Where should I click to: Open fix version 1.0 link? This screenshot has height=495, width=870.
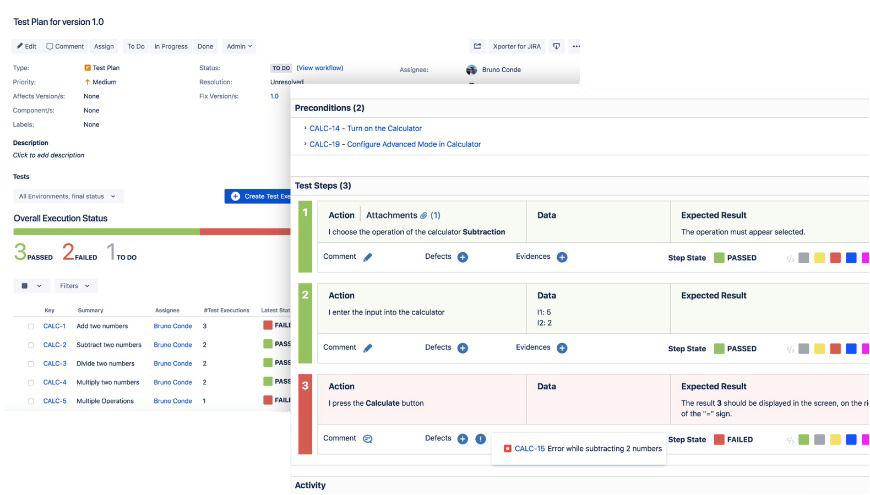point(274,97)
